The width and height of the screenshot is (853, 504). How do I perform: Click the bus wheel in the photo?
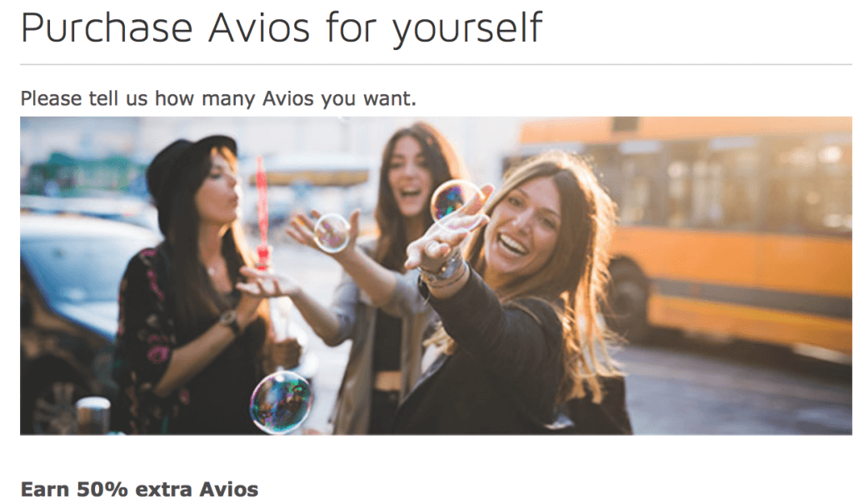click(x=630, y=299)
